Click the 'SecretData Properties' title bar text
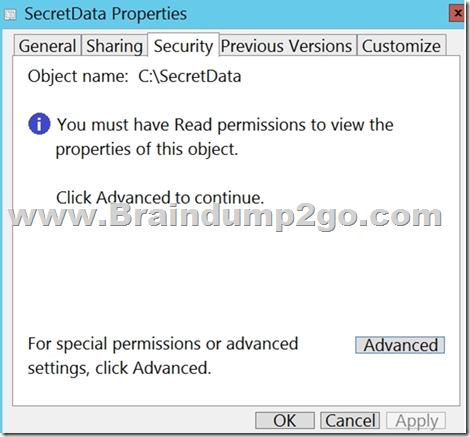This screenshot has width=470, height=437. coord(106,14)
